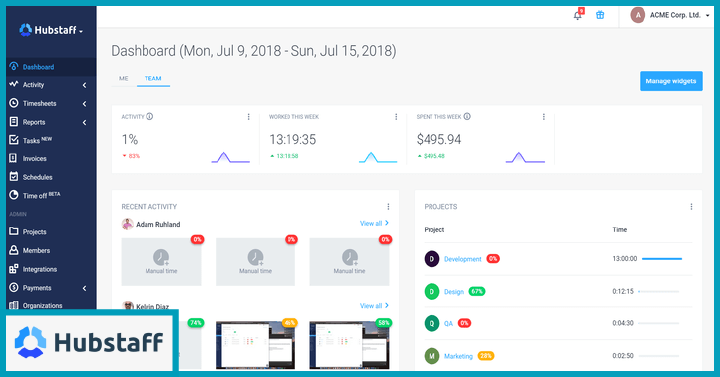Click the Activity widget sparkline chart
720x377 pixels.
(231, 158)
